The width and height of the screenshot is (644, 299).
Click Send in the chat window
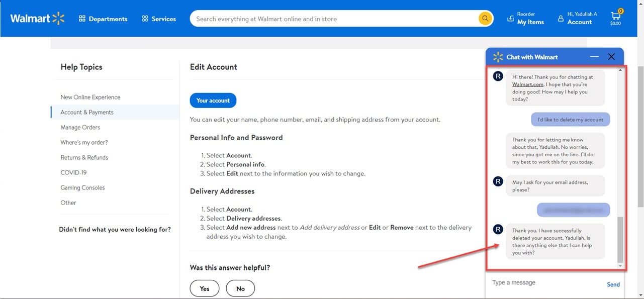click(x=613, y=284)
